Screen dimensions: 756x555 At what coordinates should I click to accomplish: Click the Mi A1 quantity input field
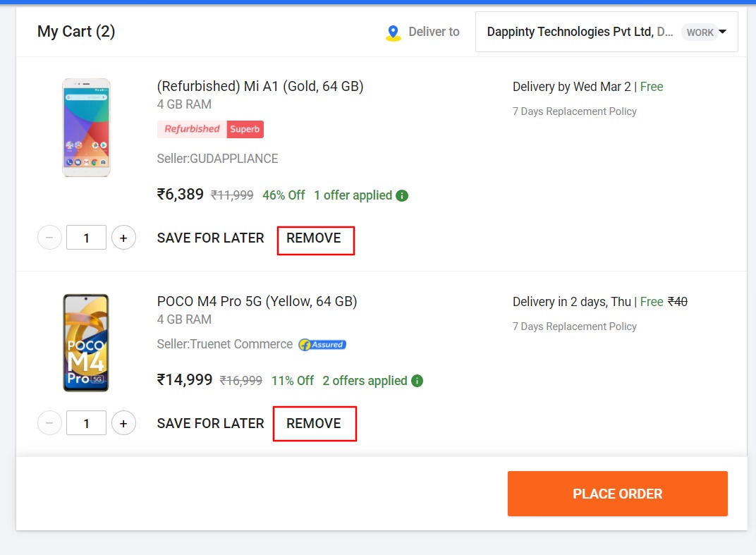pyautogui.click(x=86, y=238)
